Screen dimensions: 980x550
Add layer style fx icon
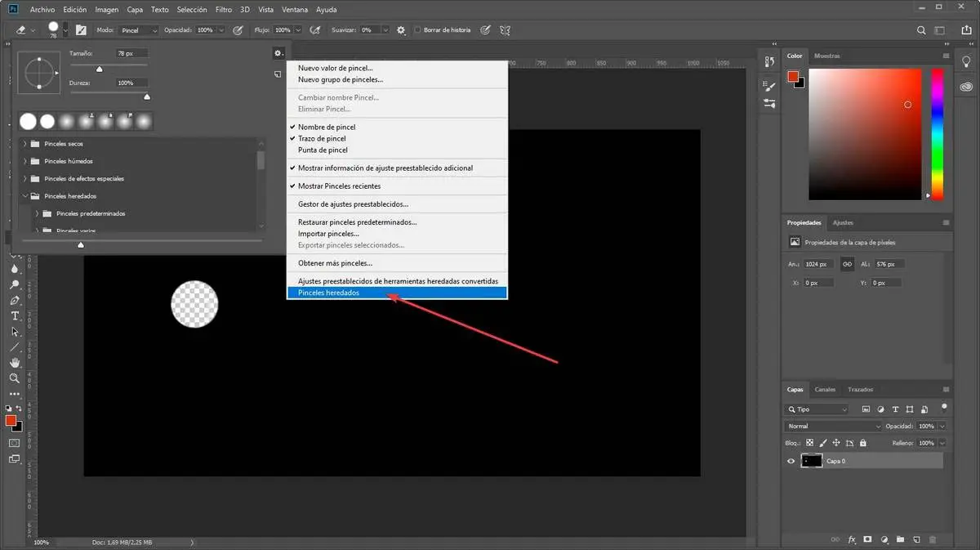[x=852, y=539]
